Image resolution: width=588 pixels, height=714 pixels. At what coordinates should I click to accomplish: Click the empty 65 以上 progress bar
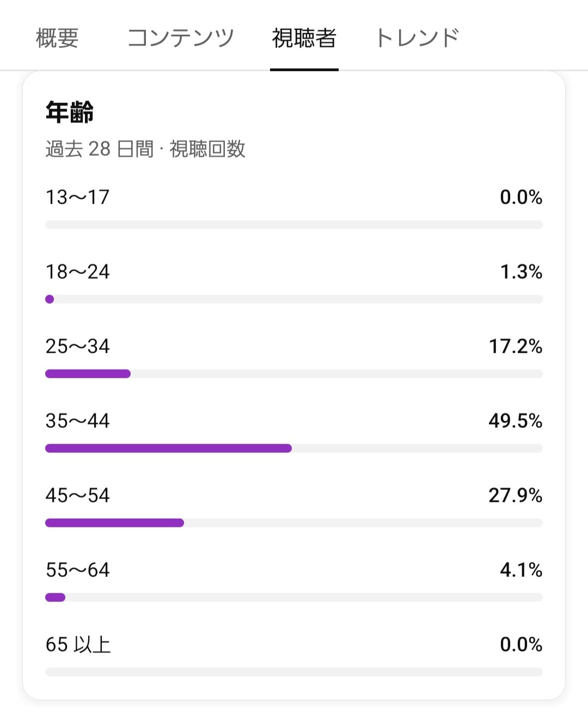(x=294, y=672)
